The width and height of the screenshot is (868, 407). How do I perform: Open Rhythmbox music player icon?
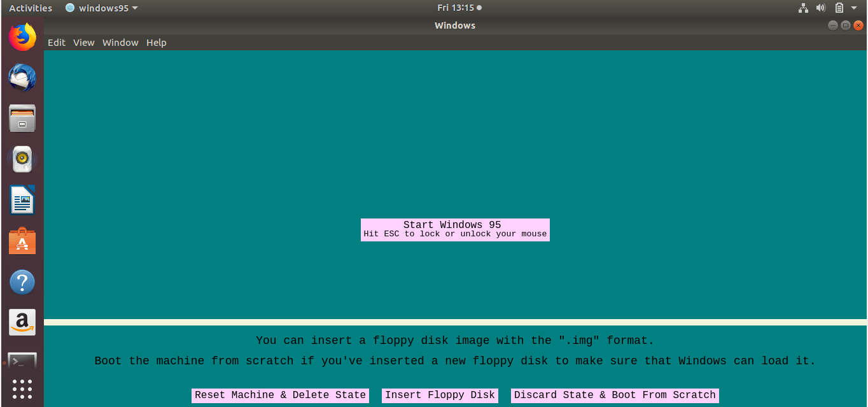[x=22, y=159]
